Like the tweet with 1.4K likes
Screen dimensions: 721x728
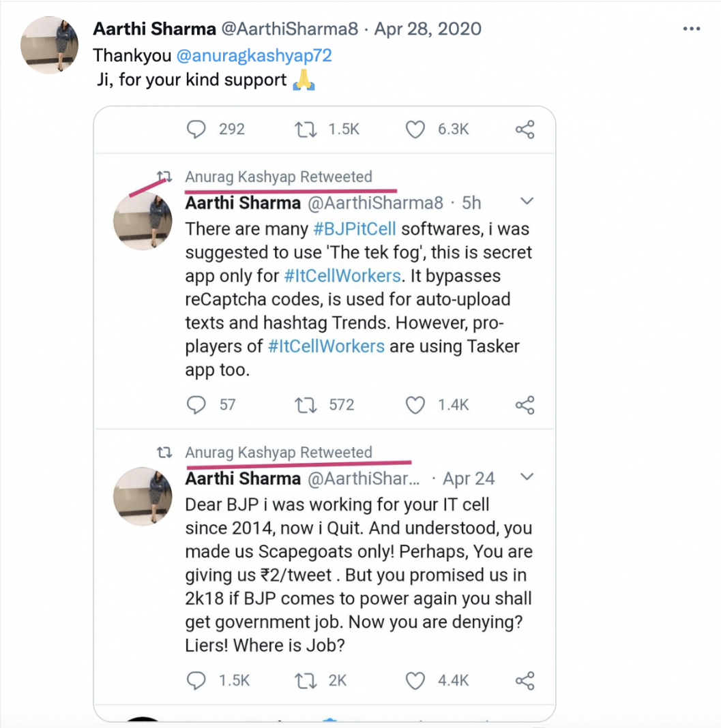415,405
